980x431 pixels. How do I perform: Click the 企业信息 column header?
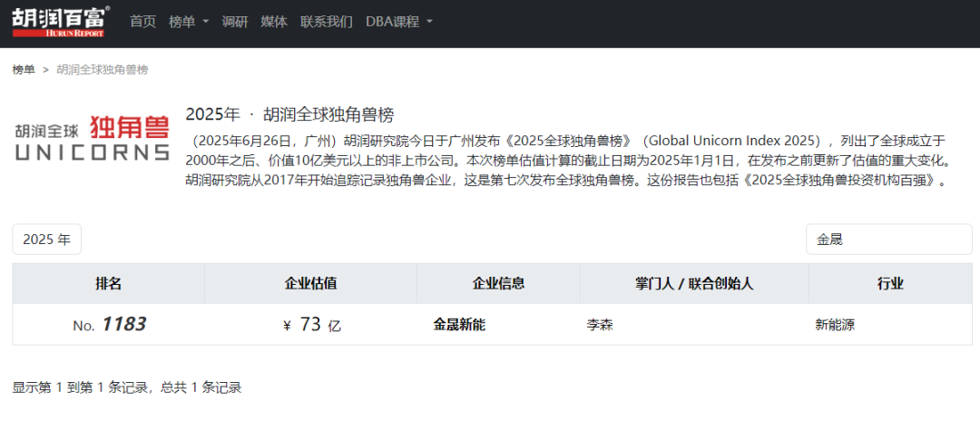pos(498,284)
